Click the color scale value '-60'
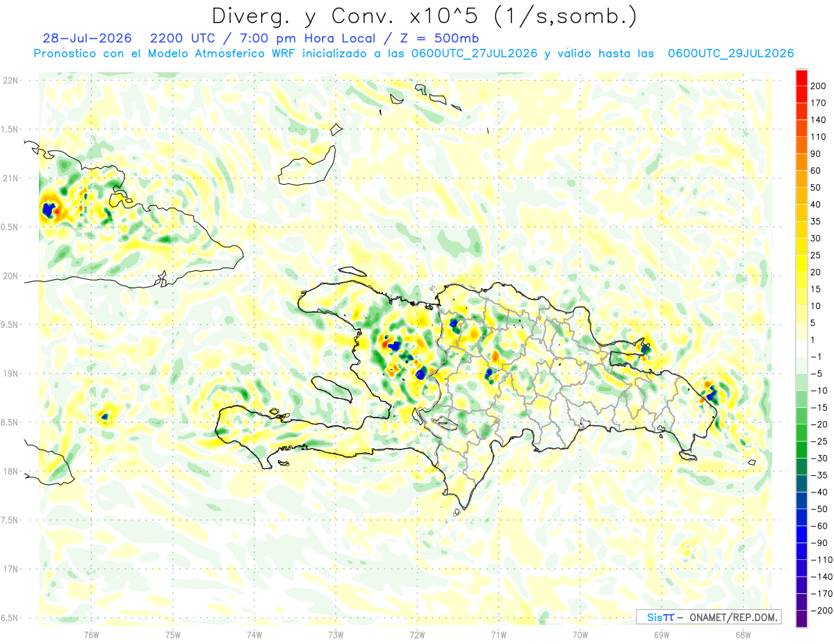This screenshot has width=834, height=644. click(x=821, y=526)
